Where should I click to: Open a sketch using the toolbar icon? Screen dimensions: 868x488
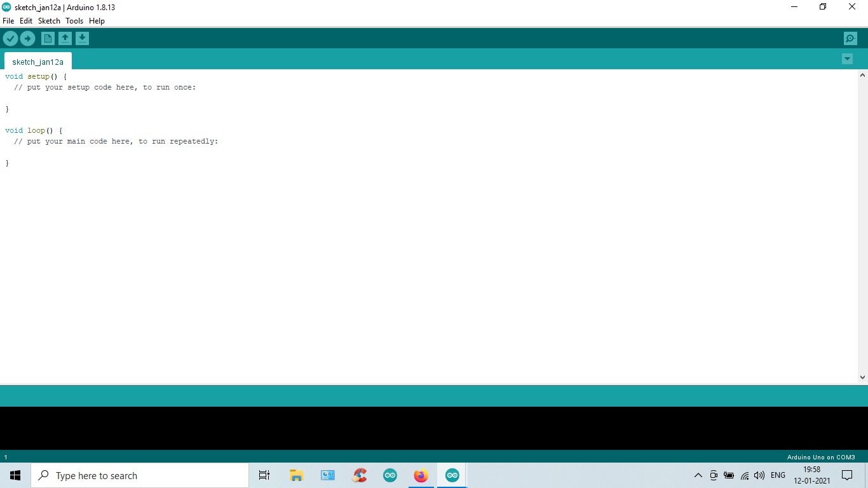click(x=65, y=38)
